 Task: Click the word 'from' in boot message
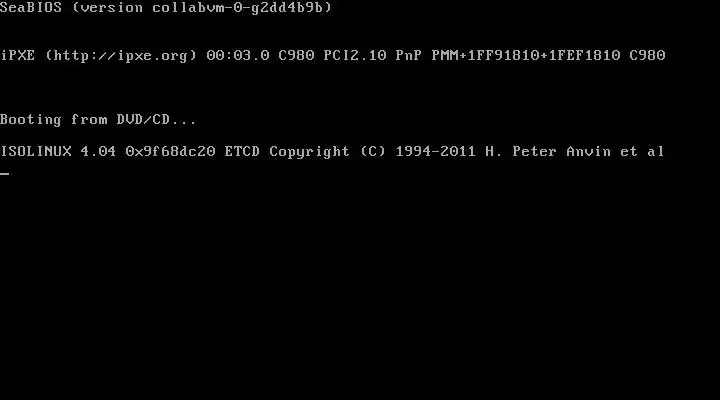pyautogui.click(x=89, y=120)
